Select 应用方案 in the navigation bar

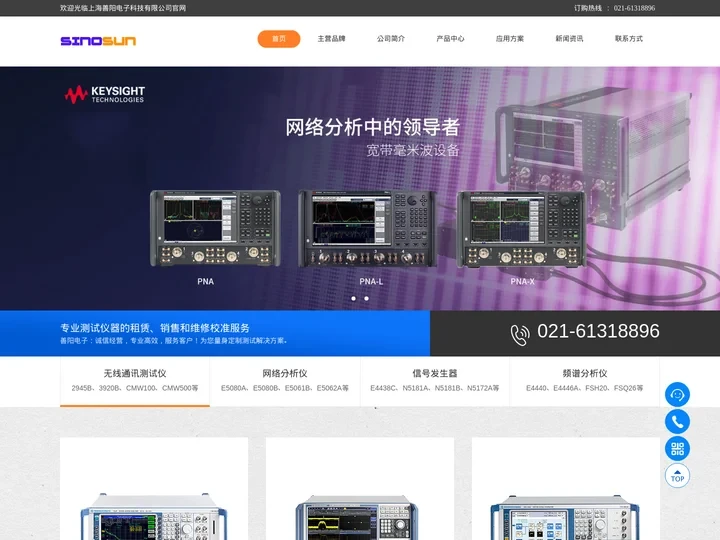point(510,39)
